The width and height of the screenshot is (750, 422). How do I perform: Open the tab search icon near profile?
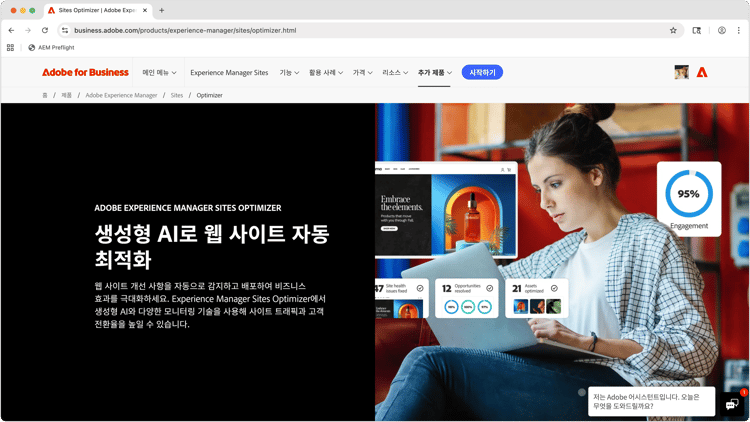click(696, 30)
